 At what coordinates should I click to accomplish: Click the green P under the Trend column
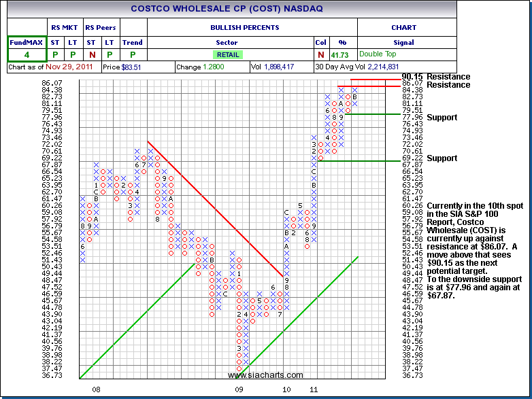point(132,54)
